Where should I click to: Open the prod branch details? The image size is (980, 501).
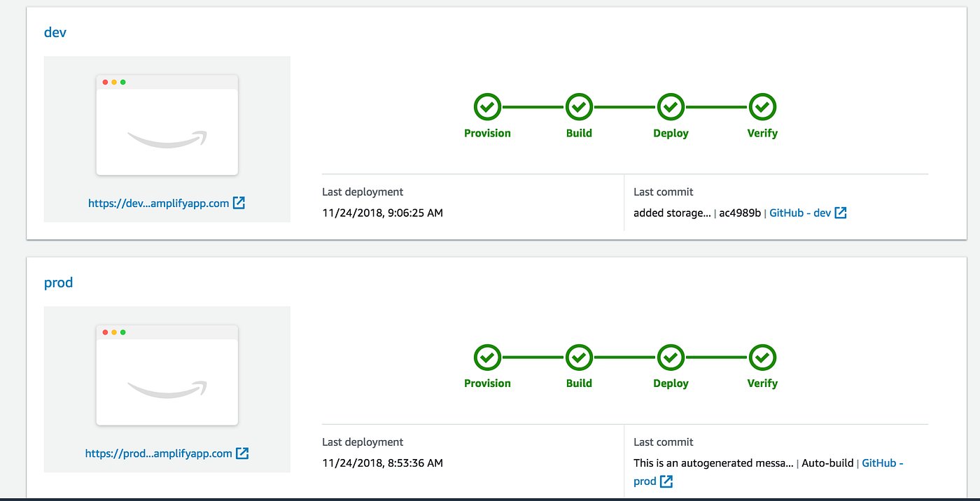coord(58,282)
